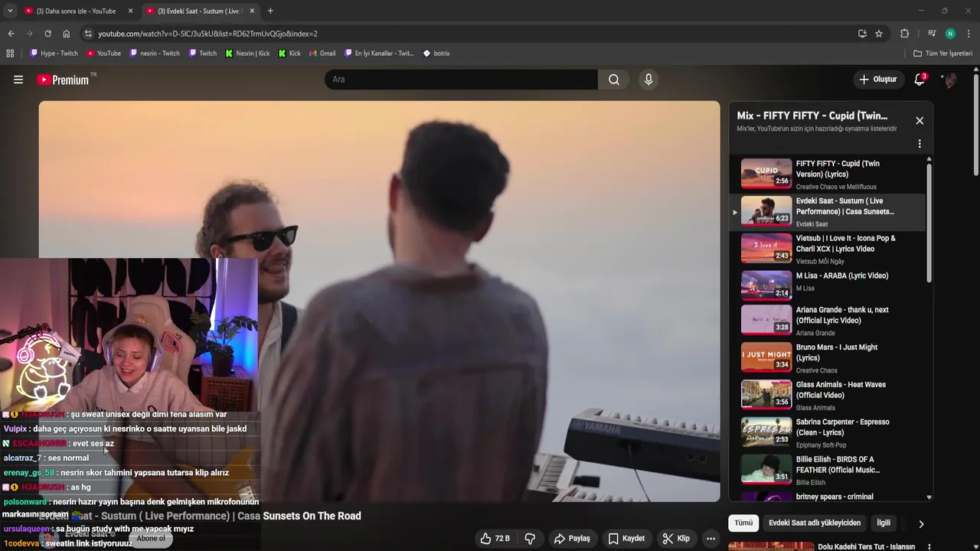
Task: Open the plain Twitch bookmark
Action: coord(202,54)
